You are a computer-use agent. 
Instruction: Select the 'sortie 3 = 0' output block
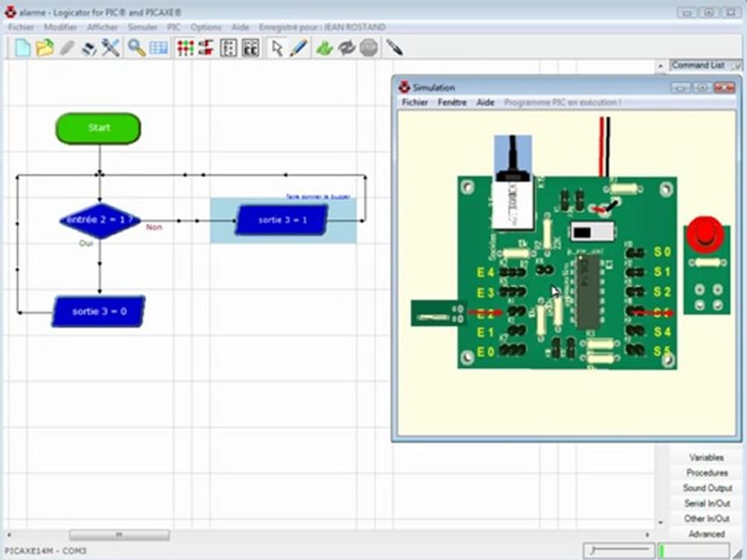(99, 311)
